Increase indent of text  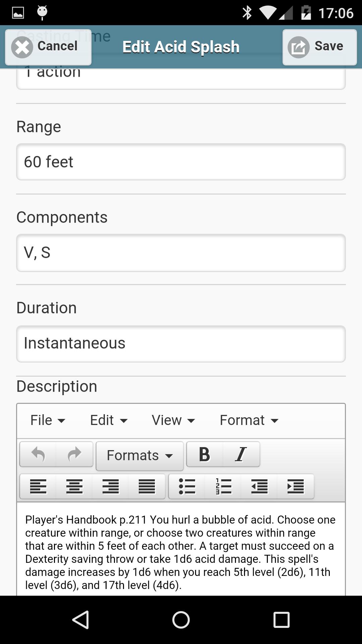click(296, 486)
